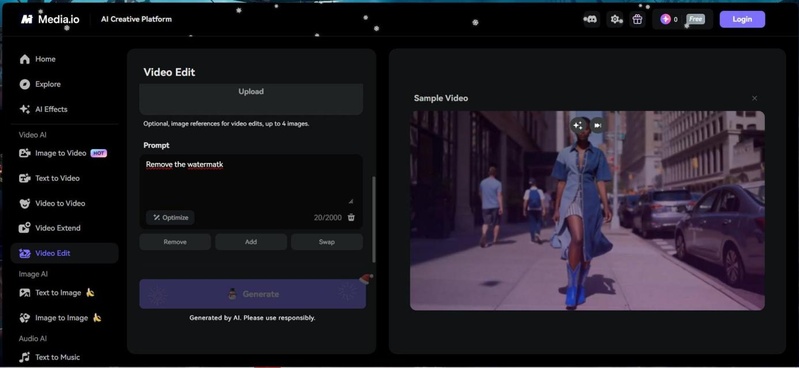Click the Text to Music note icon
799x368 pixels.
point(24,357)
